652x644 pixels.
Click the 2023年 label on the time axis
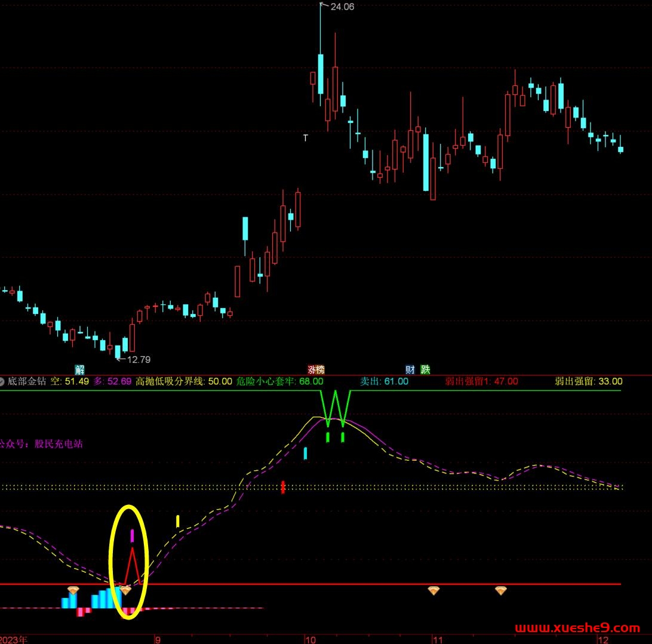(14, 640)
